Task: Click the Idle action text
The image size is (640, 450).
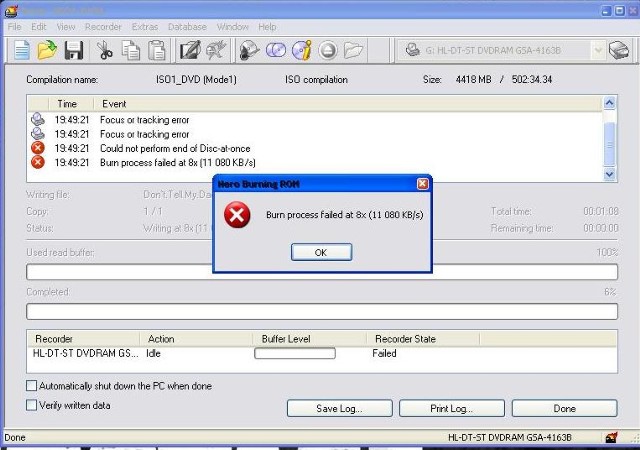Action: 153,353
